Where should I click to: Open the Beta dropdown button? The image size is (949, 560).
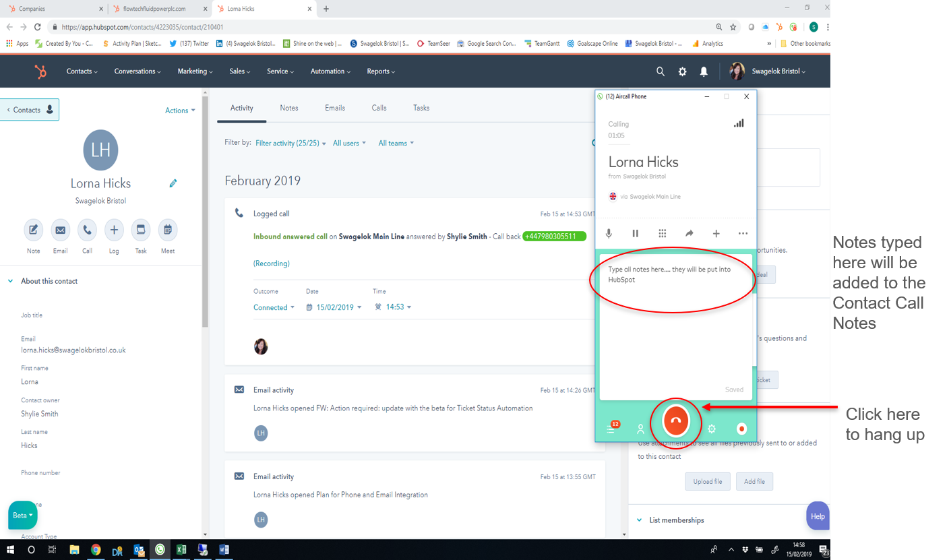point(22,516)
